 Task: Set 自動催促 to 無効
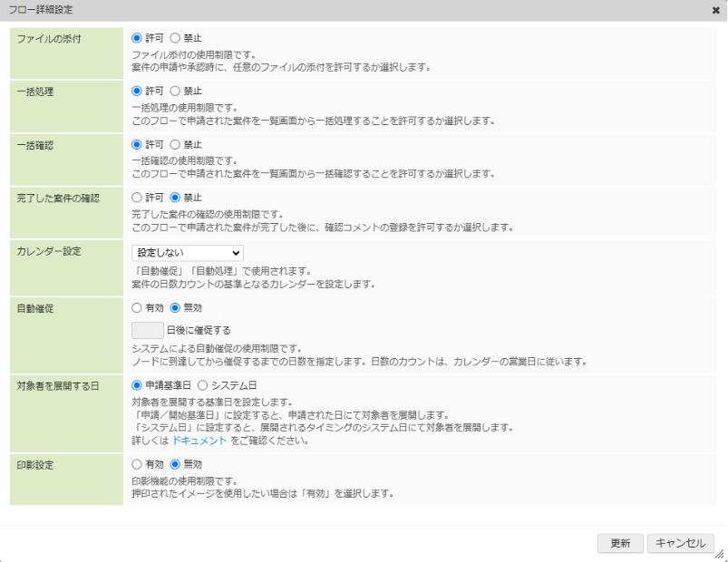tap(176, 306)
